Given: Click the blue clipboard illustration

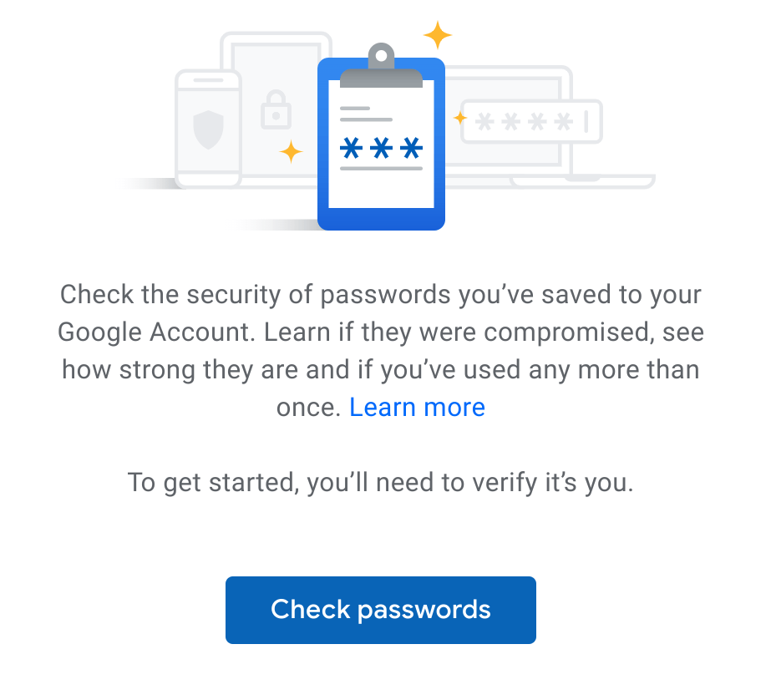Looking at the screenshot, I should [381, 143].
